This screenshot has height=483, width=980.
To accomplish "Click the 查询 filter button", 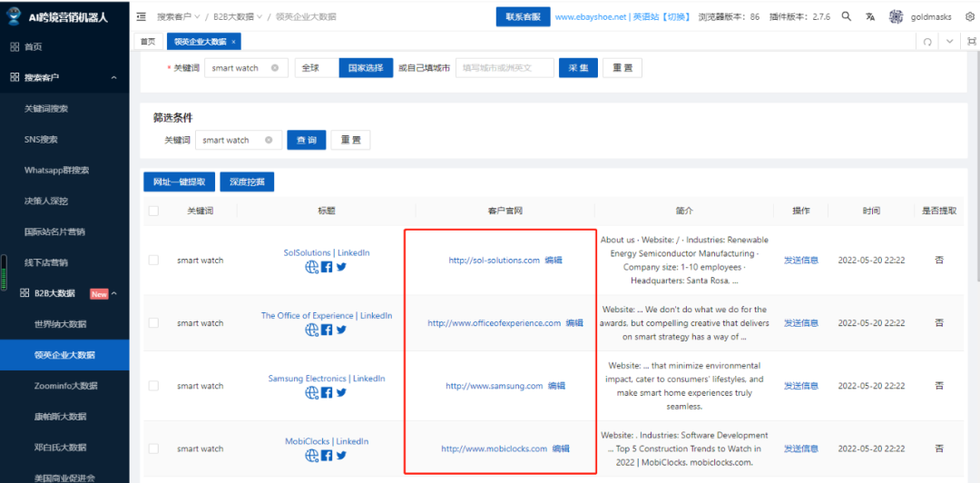I will [307, 140].
